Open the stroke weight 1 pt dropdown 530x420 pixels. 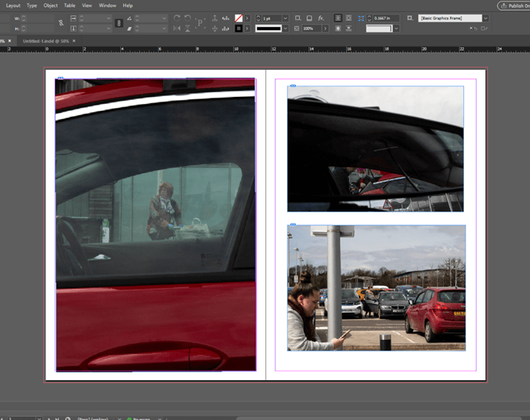point(285,18)
